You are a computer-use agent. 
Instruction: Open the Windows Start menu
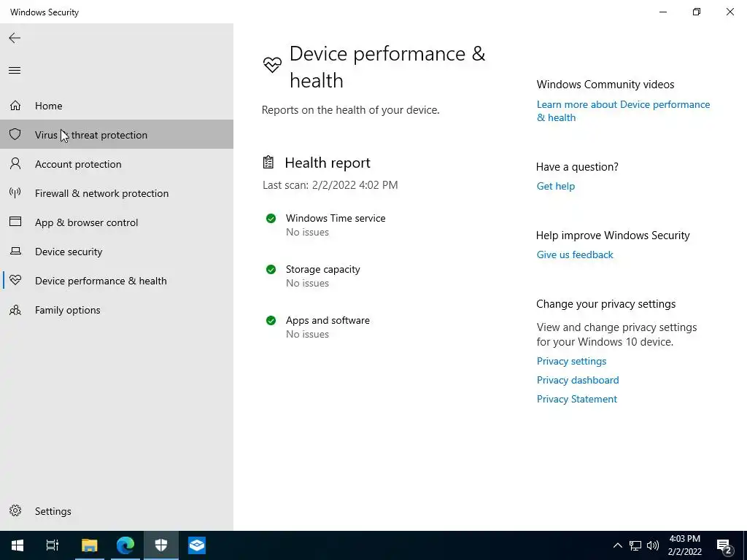coord(18,545)
